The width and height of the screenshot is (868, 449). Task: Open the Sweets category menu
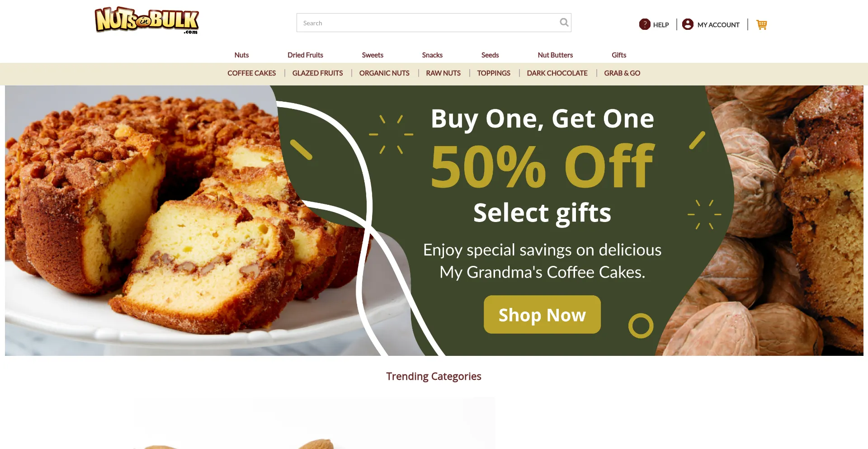click(x=373, y=55)
